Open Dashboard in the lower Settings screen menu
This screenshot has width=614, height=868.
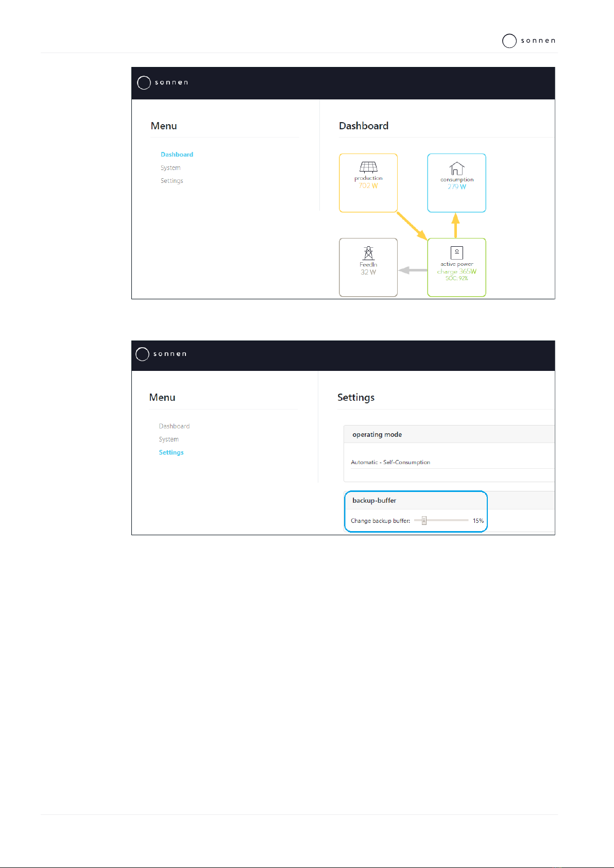(174, 426)
